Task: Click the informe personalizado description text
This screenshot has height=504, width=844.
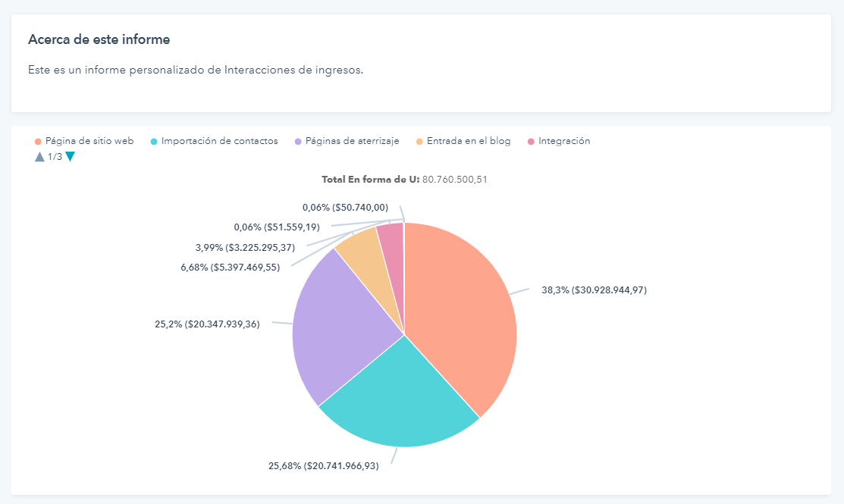Action: coord(196,70)
